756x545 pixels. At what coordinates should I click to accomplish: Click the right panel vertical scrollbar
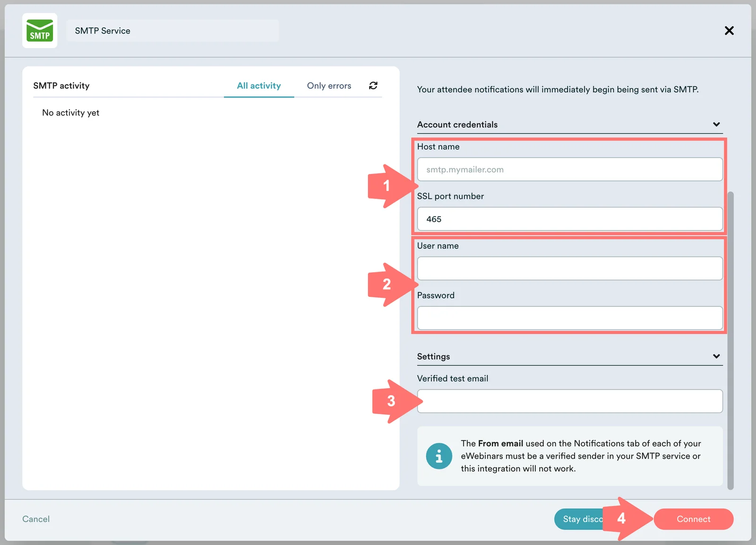[x=730, y=340]
